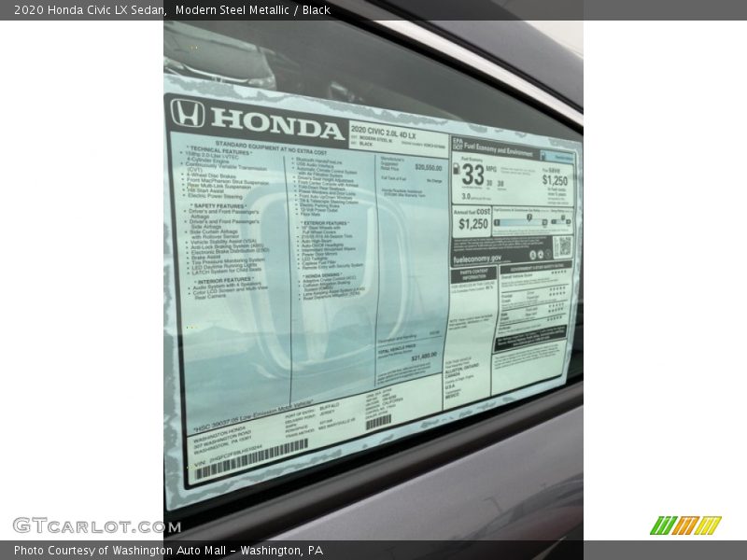This screenshot has height=560, width=747.
Task: Click the GTCARLOT.COM watermark logo
Action: (x=97, y=526)
